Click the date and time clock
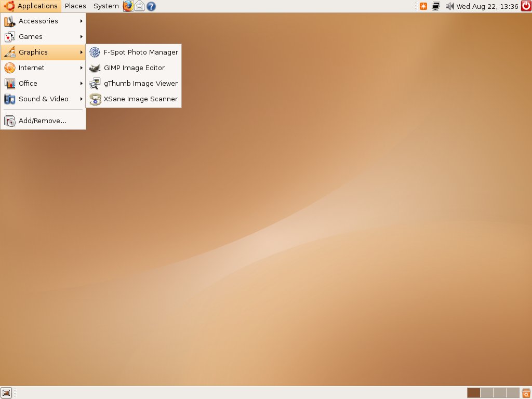This screenshot has width=532, height=399. 487,6
